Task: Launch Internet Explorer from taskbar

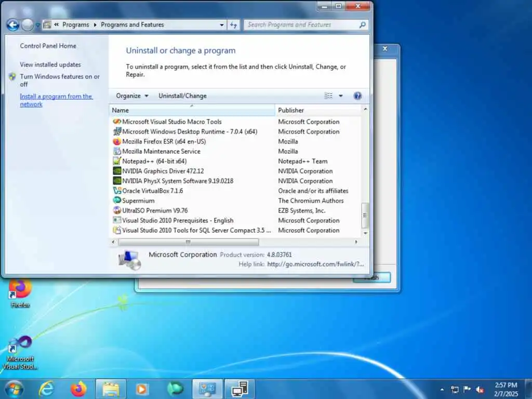Action: (x=46, y=389)
